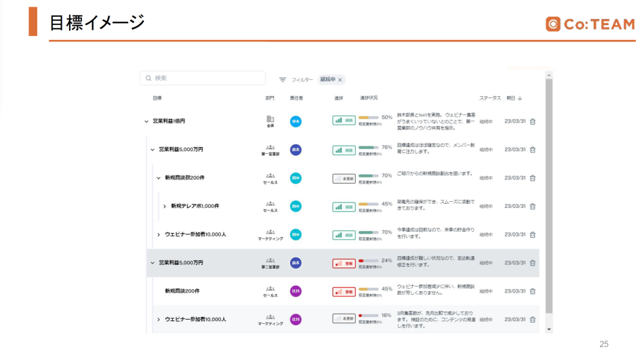Sort by the 期日 column header
Image resolution: width=644 pixels, height=357 pixels.
click(513, 98)
